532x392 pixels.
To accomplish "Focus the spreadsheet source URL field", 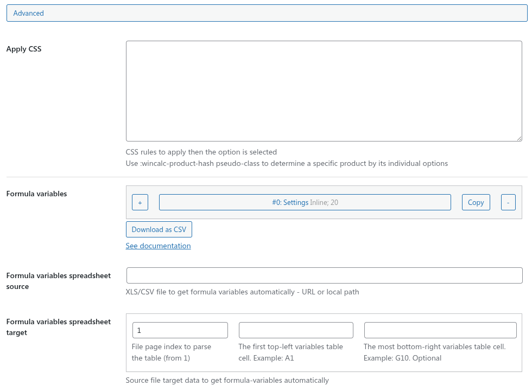I will pyautogui.click(x=324, y=275).
